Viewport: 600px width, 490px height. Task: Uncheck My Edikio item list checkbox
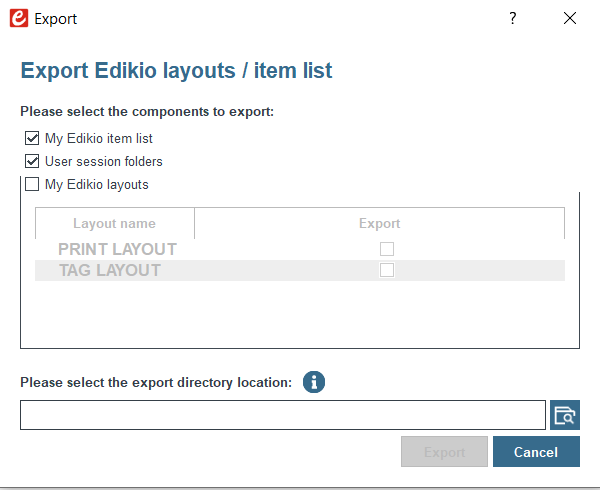tap(32, 138)
